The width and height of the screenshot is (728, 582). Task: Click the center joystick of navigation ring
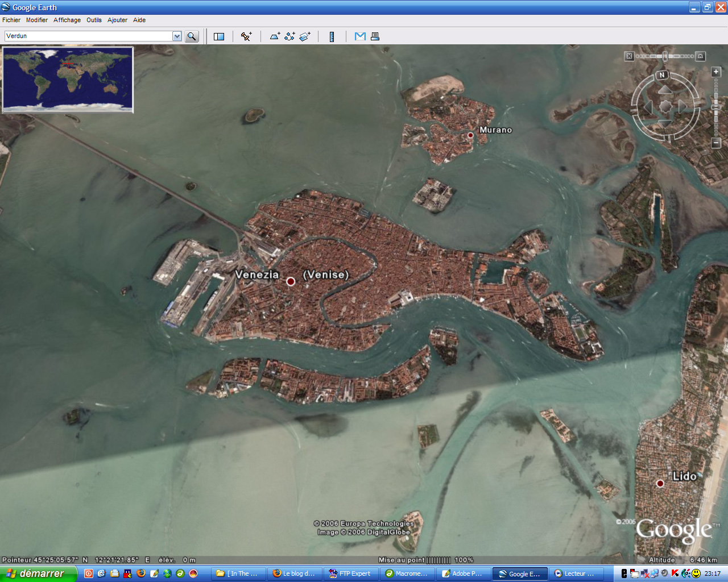coord(665,106)
